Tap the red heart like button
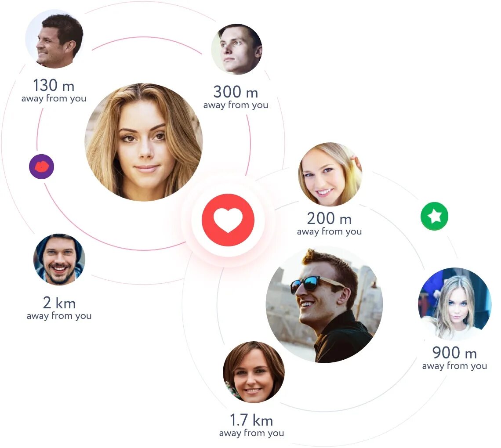 (228, 220)
